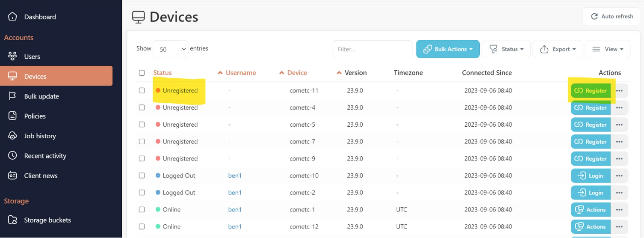The height and width of the screenshot is (238, 644).
Task: Open the Status filter dropdown
Action: pos(506,49)
